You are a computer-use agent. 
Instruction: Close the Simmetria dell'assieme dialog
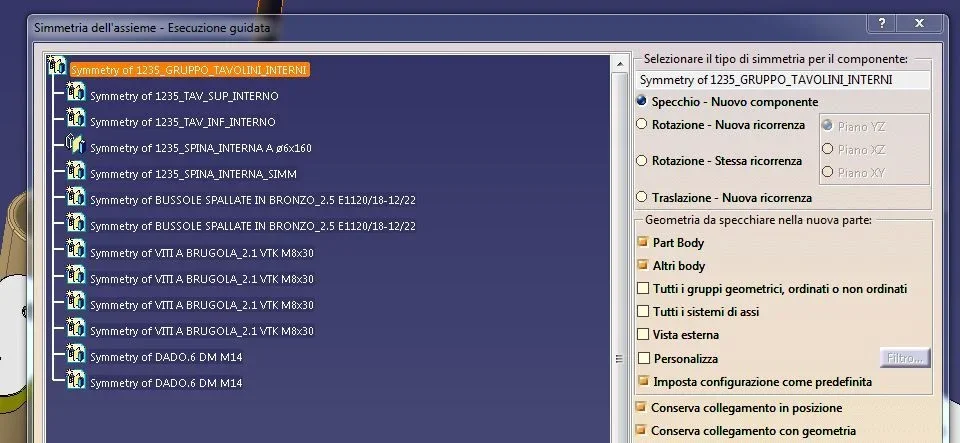click(x=919, y=24)
